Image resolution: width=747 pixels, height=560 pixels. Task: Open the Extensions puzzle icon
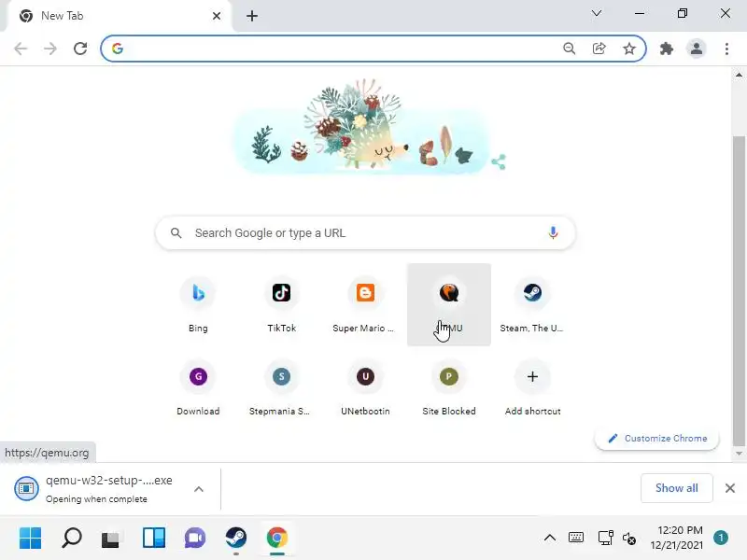pyautogui.click(x=666, y=49)
